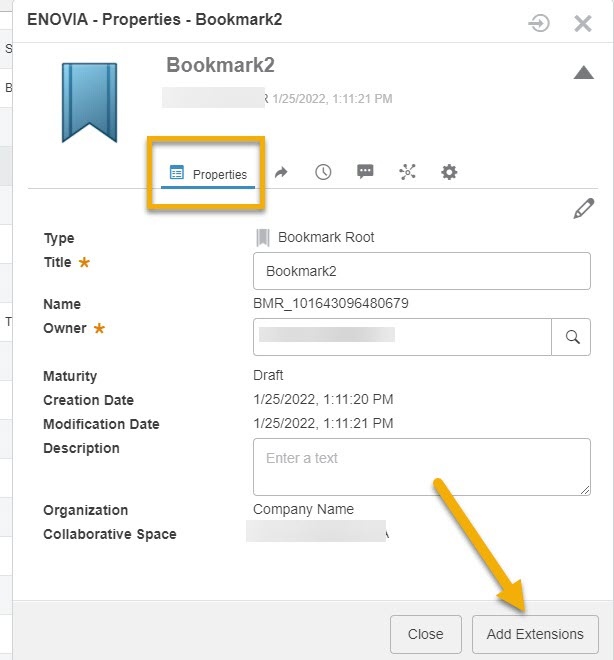Click the owner search magnifier icon
Viewport: 614px width, 660px height.
pos(572,337)
